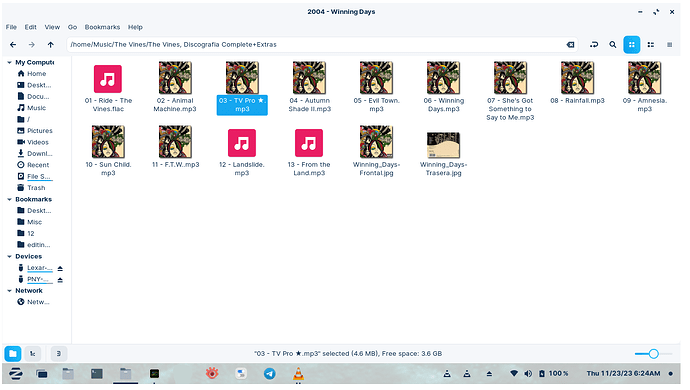Clear the location bar text
Screen dimensions: 690x390
[x=570, y=44]
